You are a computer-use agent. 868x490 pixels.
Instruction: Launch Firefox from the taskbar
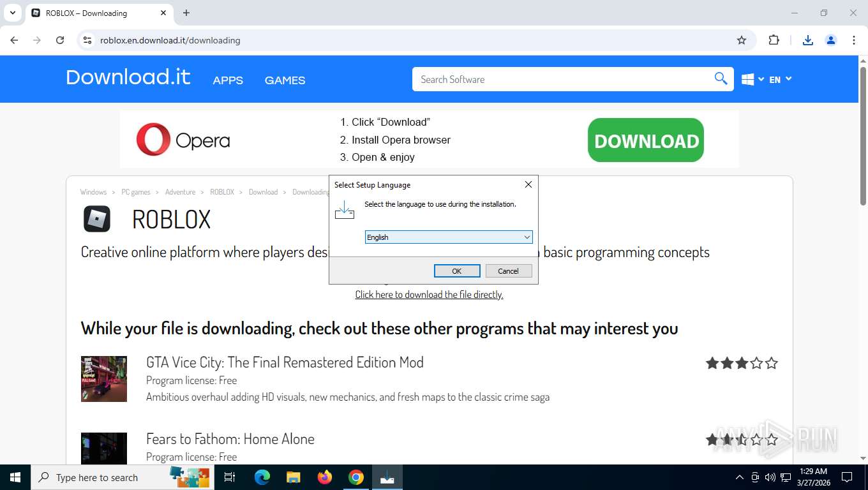(x=325, y=477)
